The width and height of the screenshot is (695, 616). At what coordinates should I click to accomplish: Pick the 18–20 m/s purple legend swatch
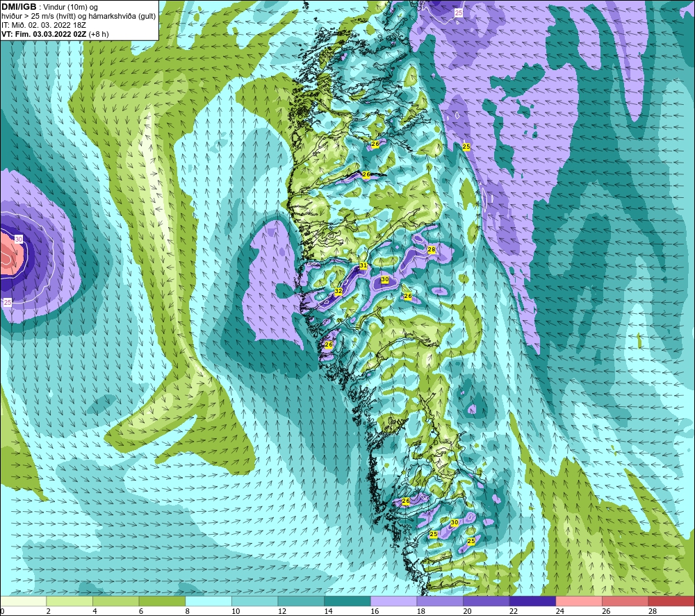pos(440,601)
